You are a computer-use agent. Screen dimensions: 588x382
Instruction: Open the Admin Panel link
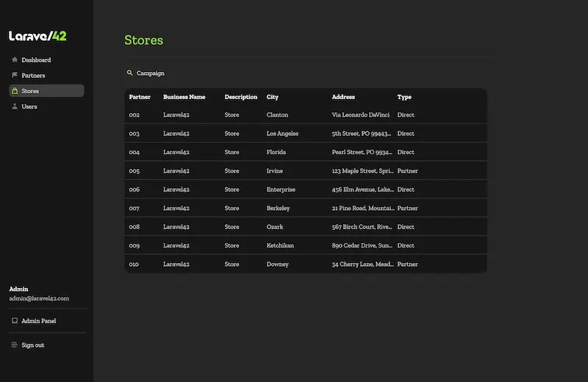coord(39,321)
